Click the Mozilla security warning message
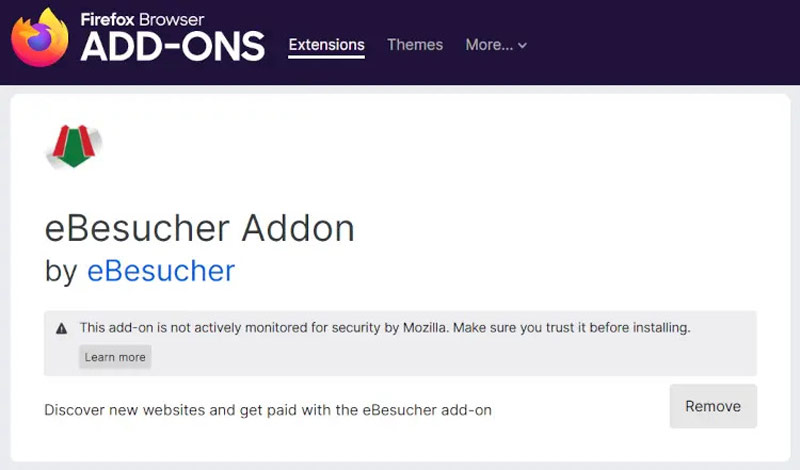Image resolution: width=800 pixels, height=470 pixels. click(385, 328)
